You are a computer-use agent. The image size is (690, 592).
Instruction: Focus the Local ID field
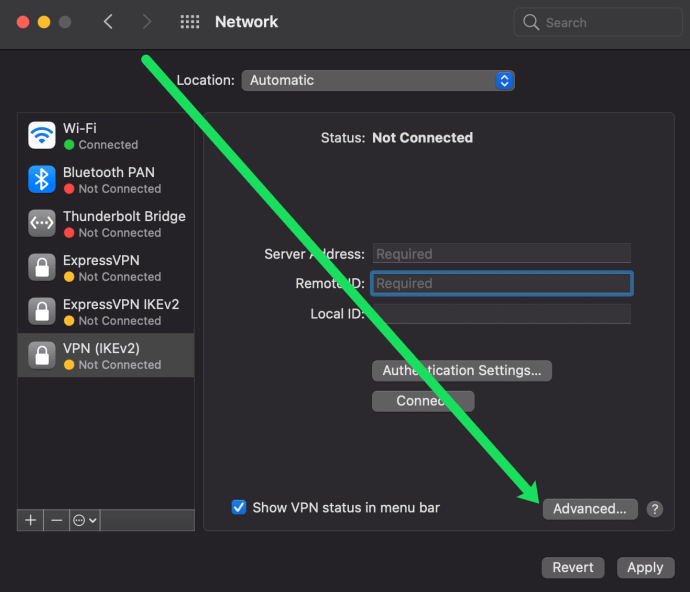[502, 314]
